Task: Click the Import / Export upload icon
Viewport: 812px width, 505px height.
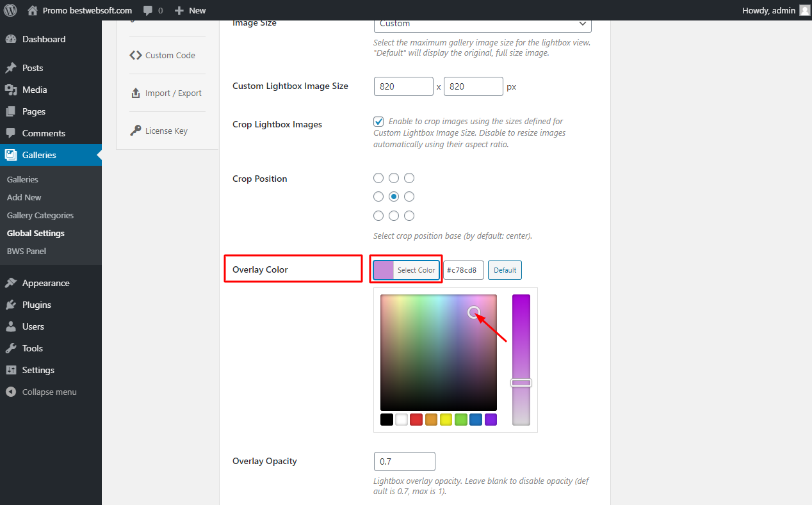Action: click(x=135, y=93)
